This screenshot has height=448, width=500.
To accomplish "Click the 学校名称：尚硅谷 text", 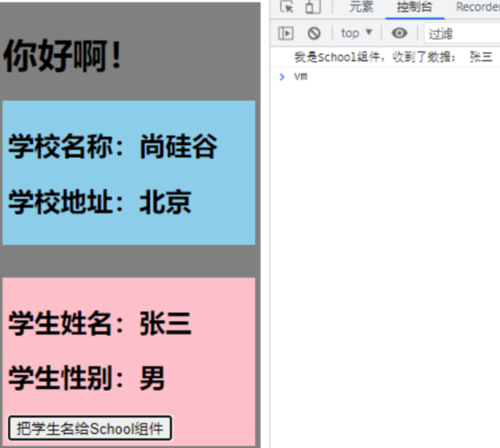I will click(x=113, y=146).
